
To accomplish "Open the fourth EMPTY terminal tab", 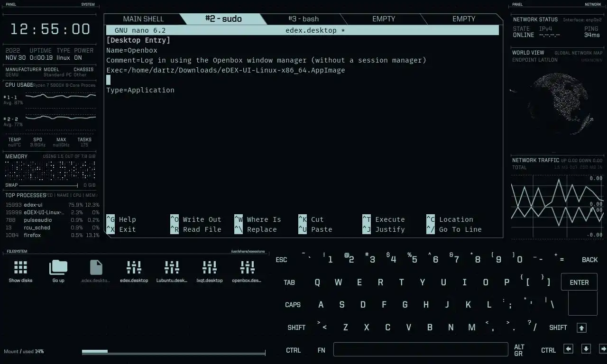I will click(384, 19).
